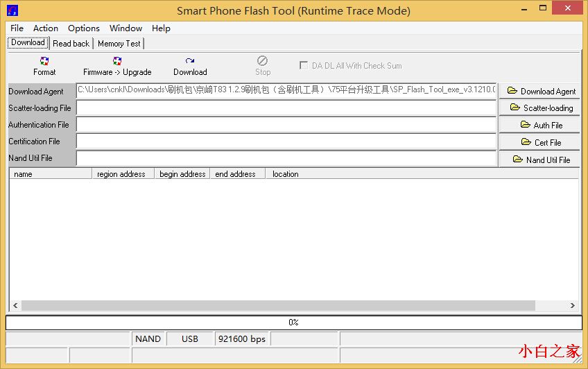Click the Nand Util File button
The image size is (588, 369).
coord(539,160)
